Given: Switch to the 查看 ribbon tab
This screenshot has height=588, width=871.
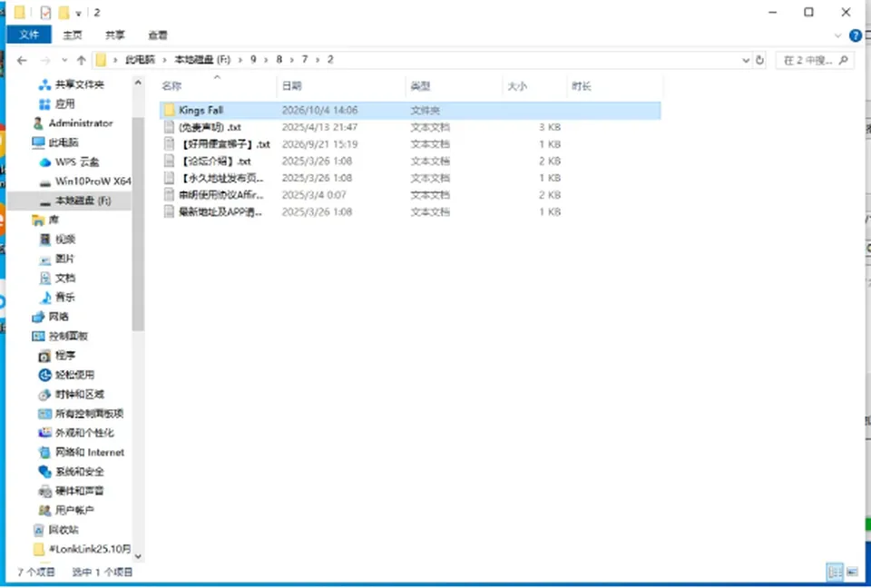Looking at the screenshot, I should click(x=158, y=35).
